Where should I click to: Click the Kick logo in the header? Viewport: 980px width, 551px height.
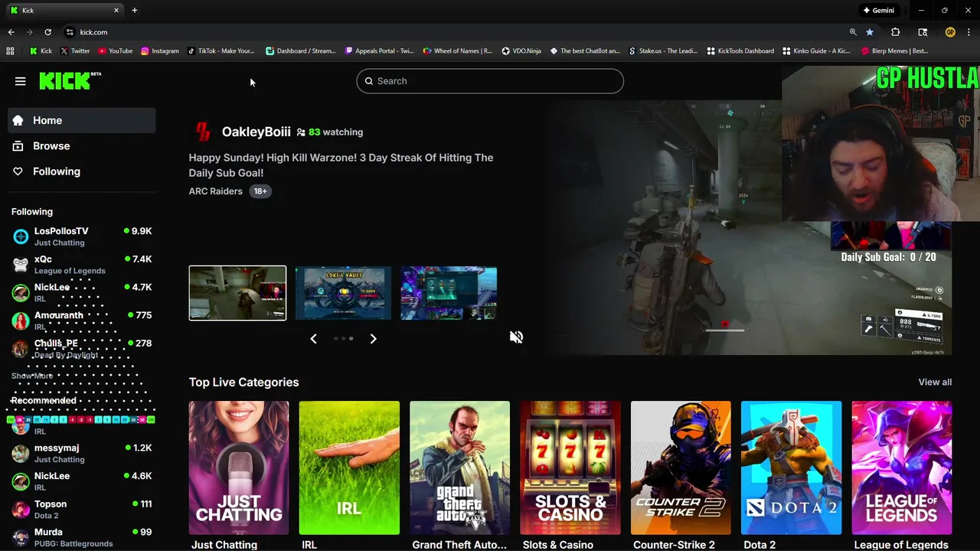click(70, 80)
